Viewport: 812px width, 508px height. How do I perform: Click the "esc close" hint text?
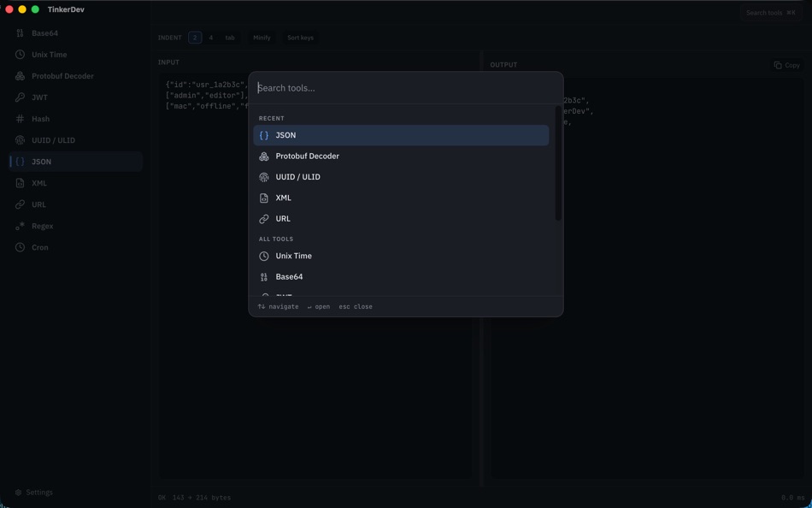pos(356,307)
